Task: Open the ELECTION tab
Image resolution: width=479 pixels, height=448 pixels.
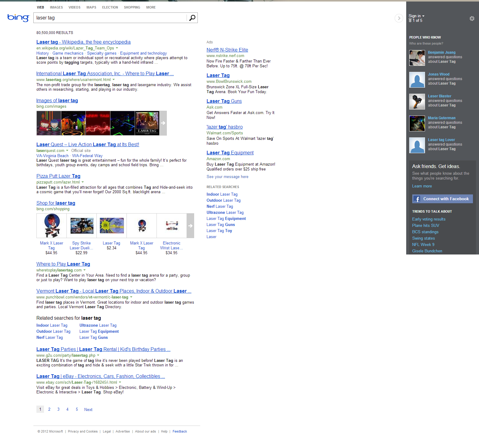Action: pos(110,7)
